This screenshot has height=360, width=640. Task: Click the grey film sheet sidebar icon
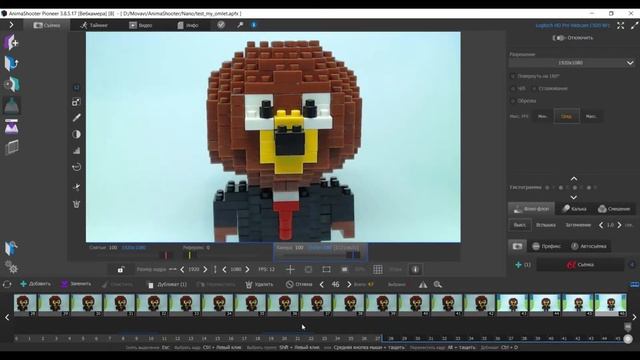tap(11, 147)
